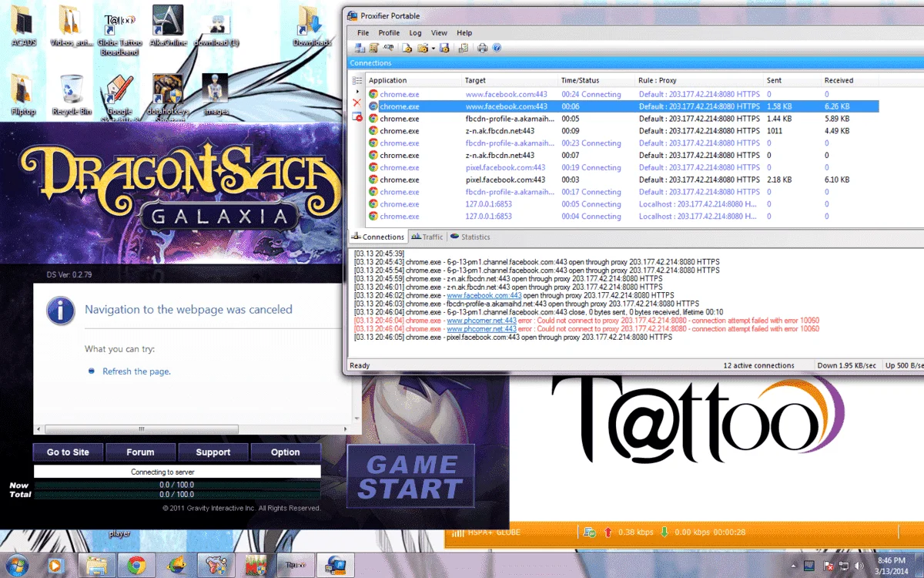Select Recycle Bin on desktop
Viewport: 924px width, 578px height.
coord(71,95)
